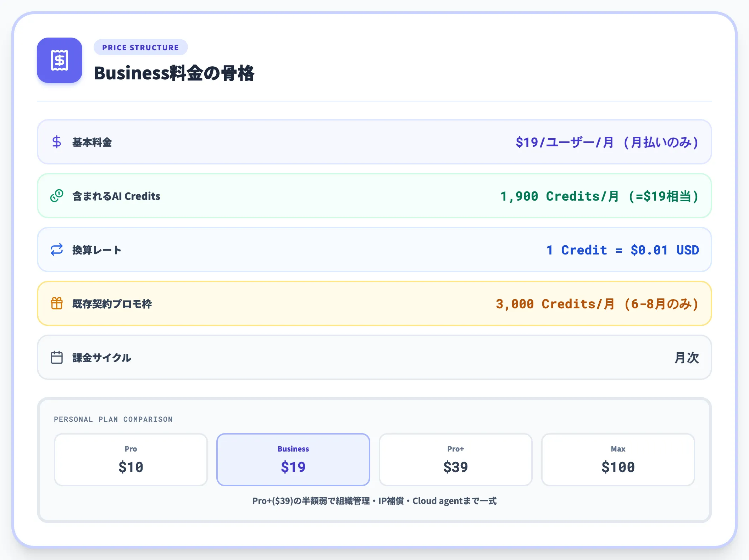
Task: Click the dollar sign icon beside 基本料金
Action: pos(57,142)
